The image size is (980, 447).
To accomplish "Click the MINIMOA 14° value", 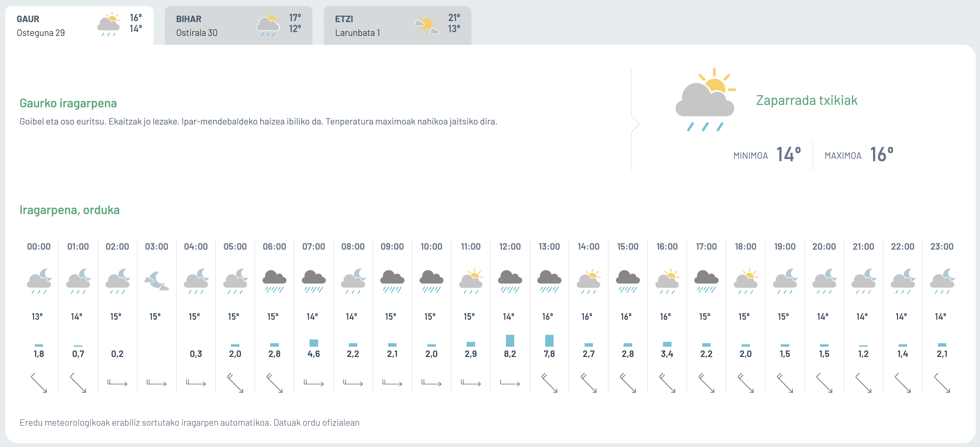I will click(x=789, y=154).
